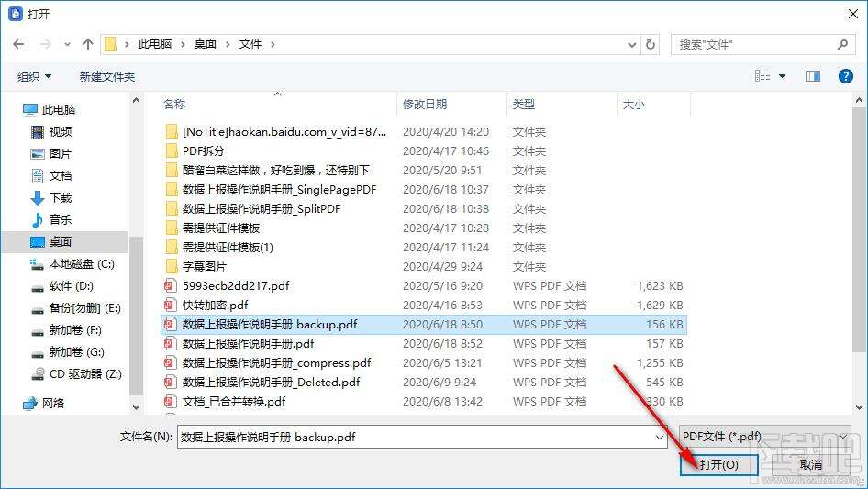Click the 此电脑 breadcrumb segment
868x489 pixels.
pos(154,44)
